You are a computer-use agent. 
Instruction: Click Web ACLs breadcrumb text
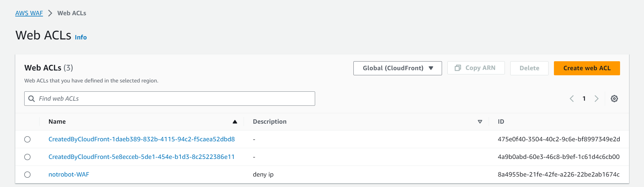pyautogui.click(x=72, y=13)
